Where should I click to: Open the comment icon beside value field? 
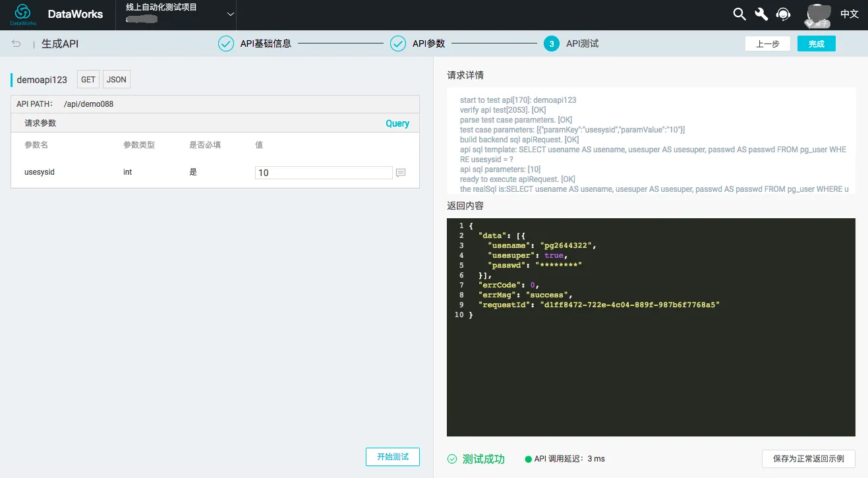401,173
